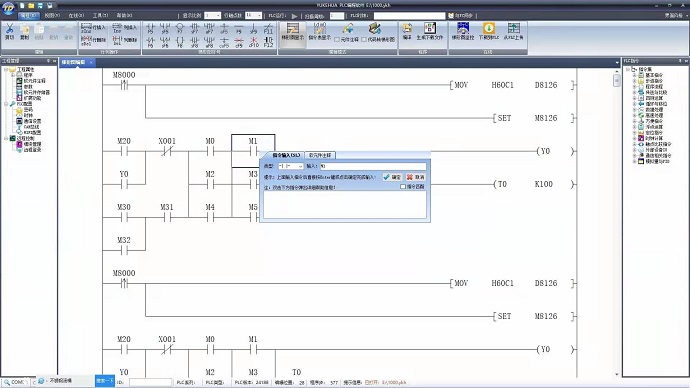Viewport: 690px width, 388px height.
Task: Open the 在线(O) menu
Action: point(76,15)
